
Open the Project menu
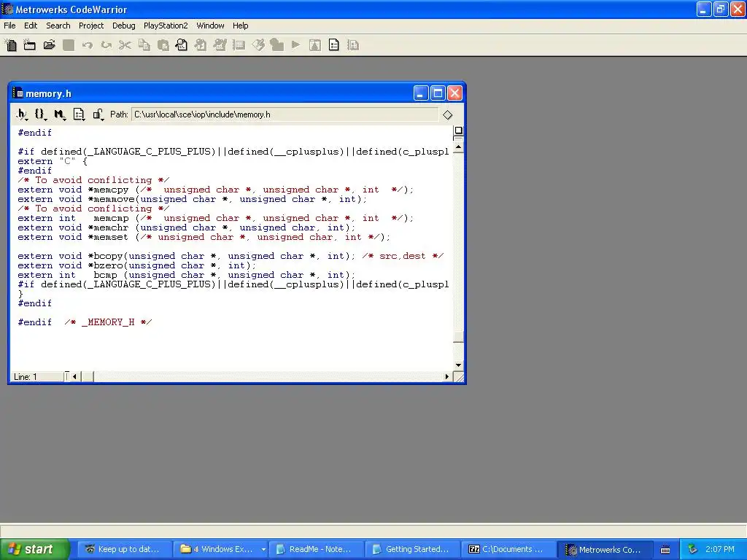point(91,26)
